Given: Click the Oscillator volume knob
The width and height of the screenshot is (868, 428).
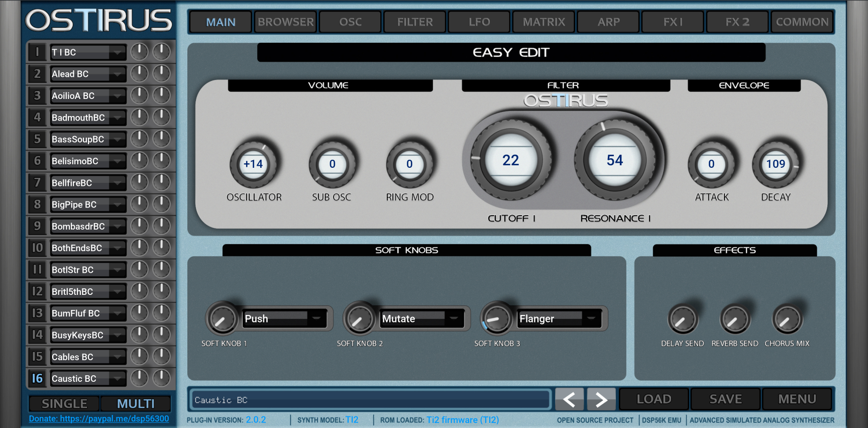Looking at the screenshot, I should tap(253, 164).
